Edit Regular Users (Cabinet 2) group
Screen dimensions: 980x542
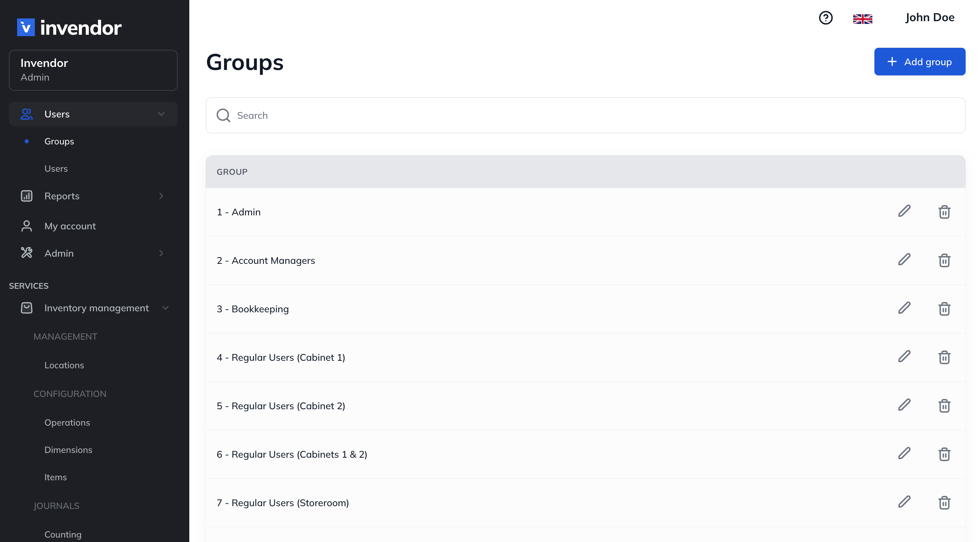pos(905,405)
